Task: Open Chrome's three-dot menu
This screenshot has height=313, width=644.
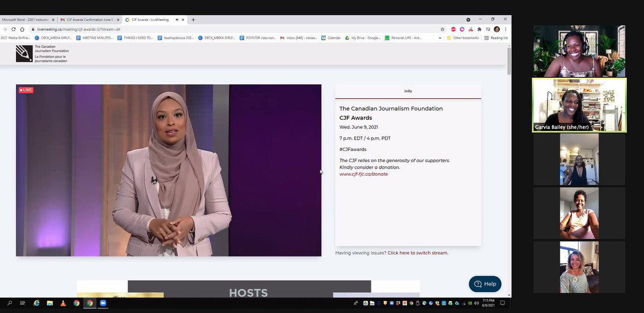Action: click(506, 30)
